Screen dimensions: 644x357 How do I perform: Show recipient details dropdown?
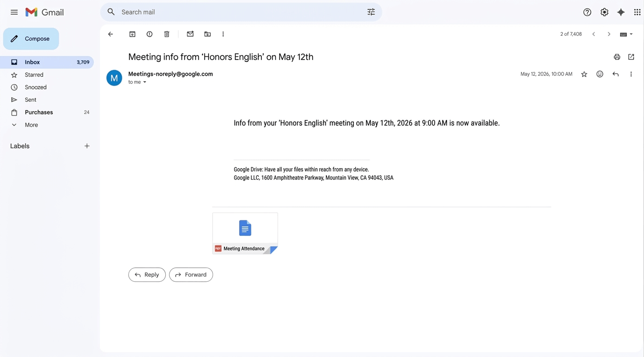(x=145, y=82)
